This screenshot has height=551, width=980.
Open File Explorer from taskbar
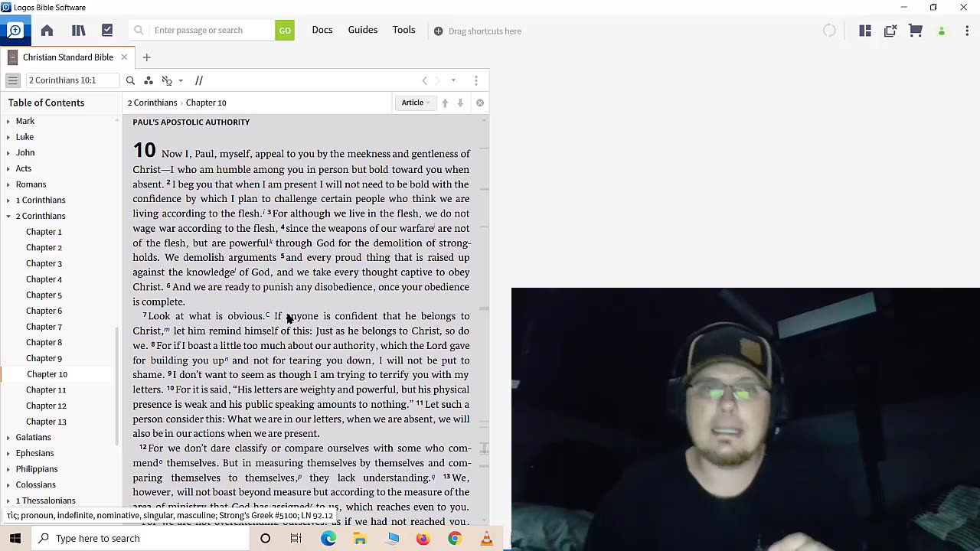tap(360, 538)
